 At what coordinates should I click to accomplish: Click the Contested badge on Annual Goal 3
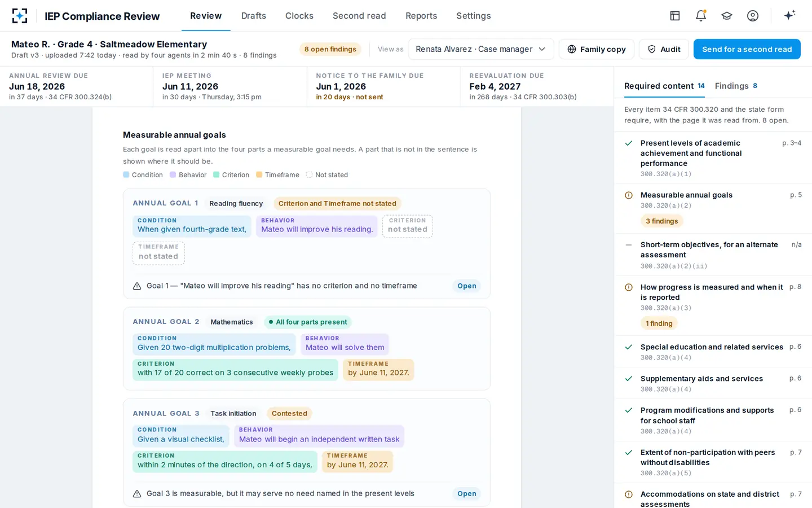pyautogui.click(x=289, y=414)
